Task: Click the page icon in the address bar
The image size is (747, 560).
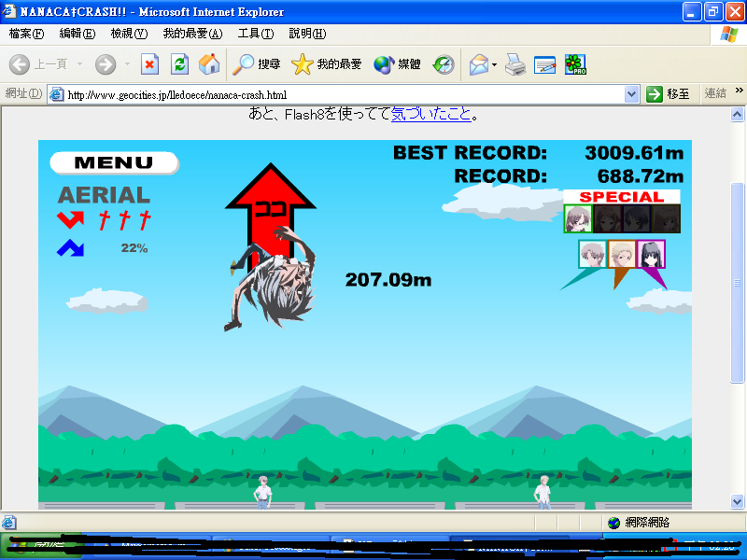Action: (57, 94)
